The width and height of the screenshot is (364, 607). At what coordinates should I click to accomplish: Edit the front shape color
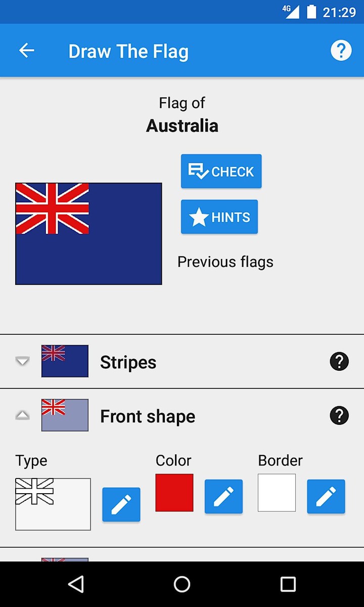pyautogui.click(x=223, y=496)
